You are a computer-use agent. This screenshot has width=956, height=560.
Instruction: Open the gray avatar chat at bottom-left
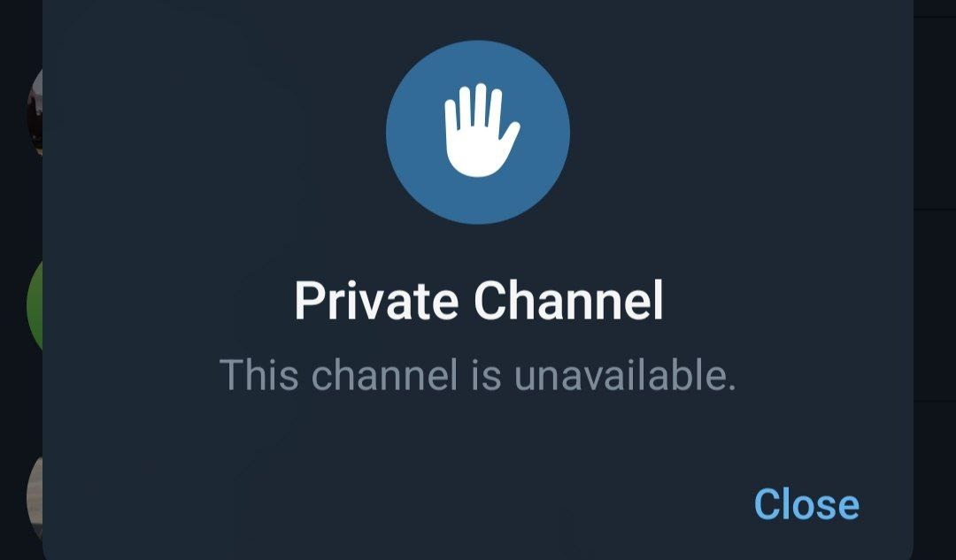[35, 496]
